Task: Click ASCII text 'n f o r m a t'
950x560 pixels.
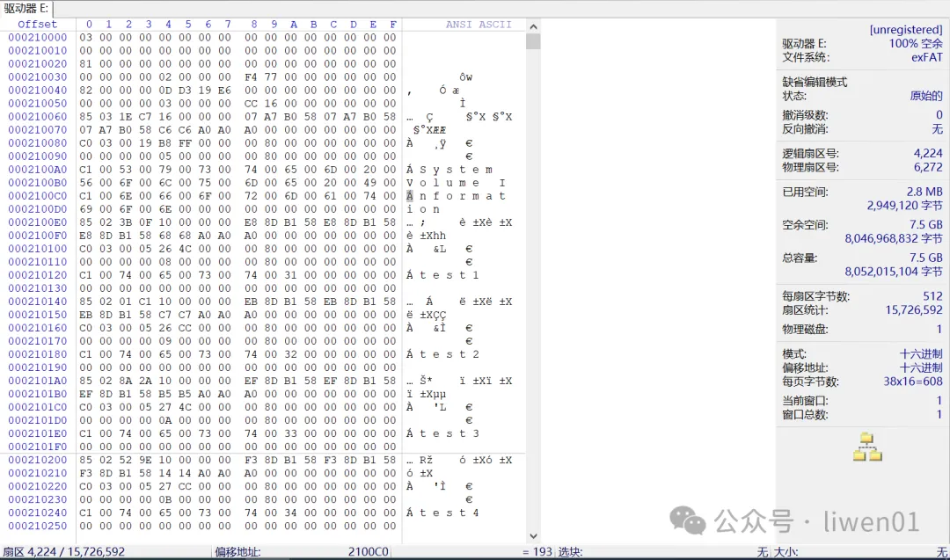Action: tap(463, 196)
